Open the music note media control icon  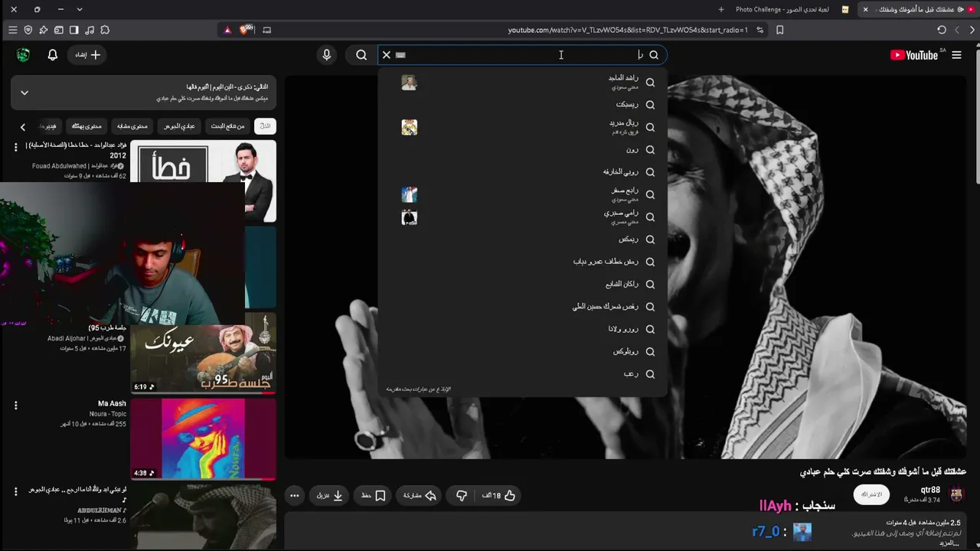pos(90,30)
